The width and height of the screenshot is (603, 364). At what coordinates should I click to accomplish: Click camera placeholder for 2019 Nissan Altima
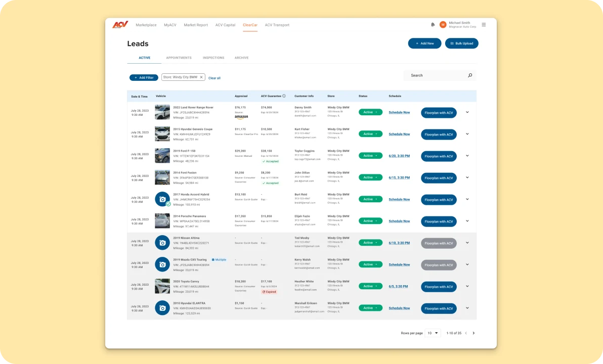(162, 243)
